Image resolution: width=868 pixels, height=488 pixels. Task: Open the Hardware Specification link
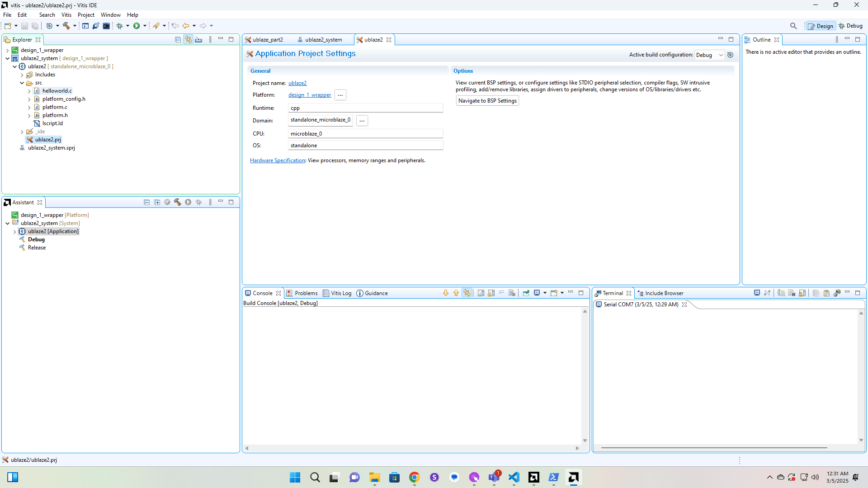point(277,160)
